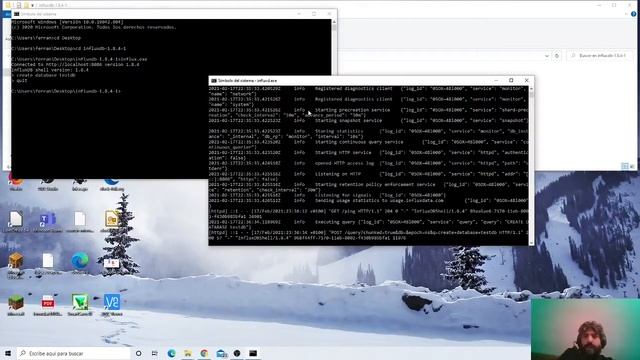Image resolution: width=640 pixels, height=360 pixels.
Task: Launch Microsoft Edge from the taskbar
Action: point(171,353)
